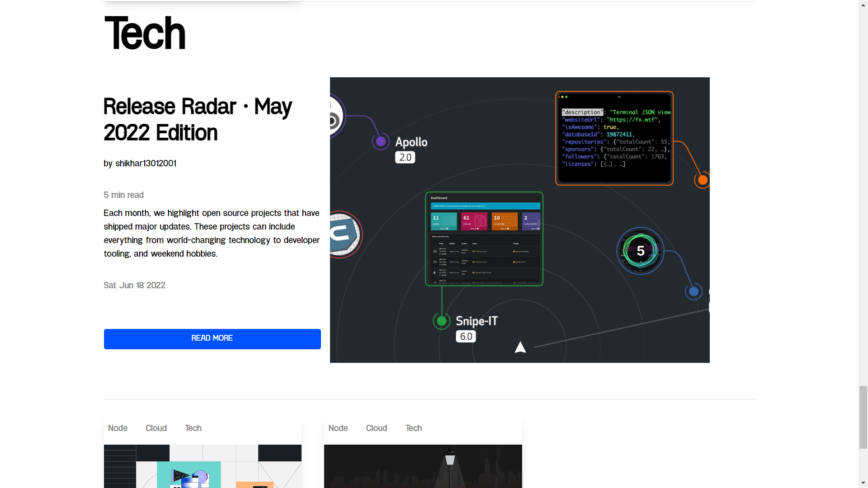Open the first card's geometric illustration thumbnail
868x488 pixels.
pos(203,466)
